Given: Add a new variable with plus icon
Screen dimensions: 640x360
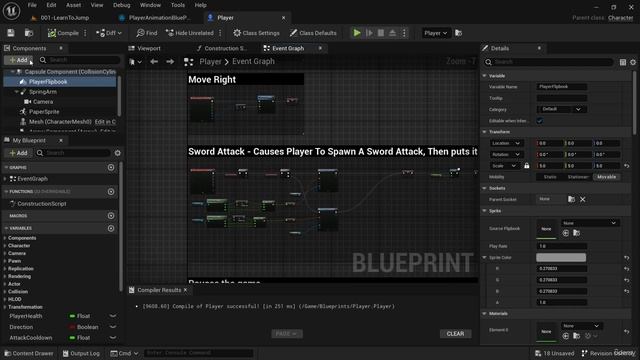Looking at the screenshot, I should tap(111, 228).
